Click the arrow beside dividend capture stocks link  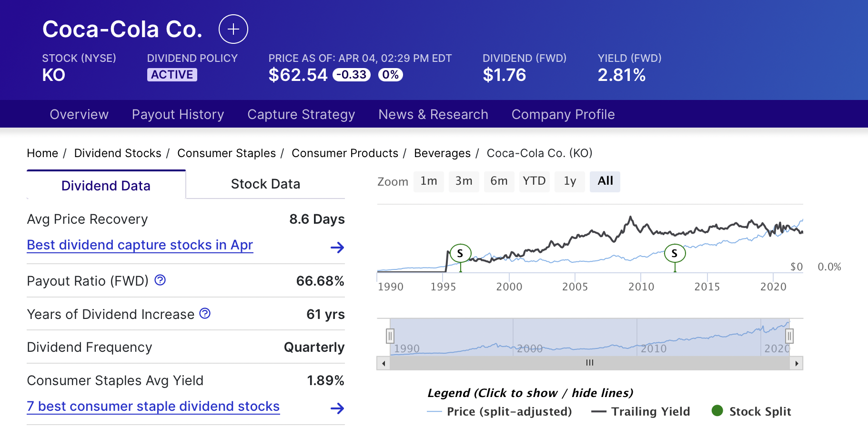tap(339, 247)
